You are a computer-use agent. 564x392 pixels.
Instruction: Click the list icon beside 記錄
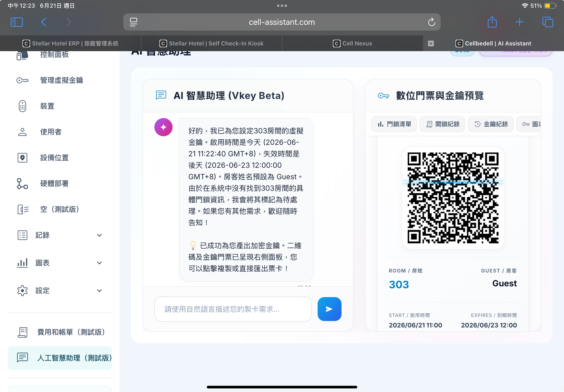click(x=22, y=235)
